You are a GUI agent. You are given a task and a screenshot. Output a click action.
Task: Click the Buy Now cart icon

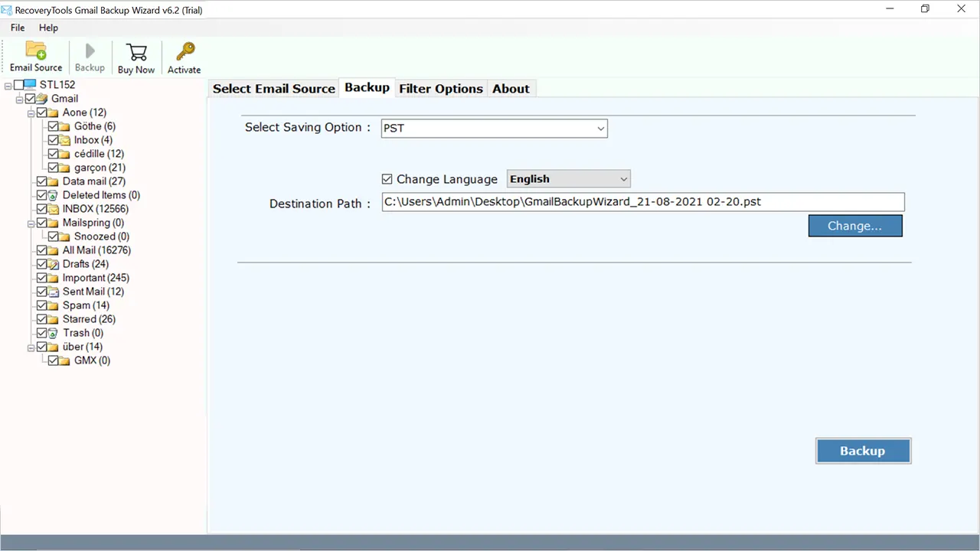[x=136, y=52]
